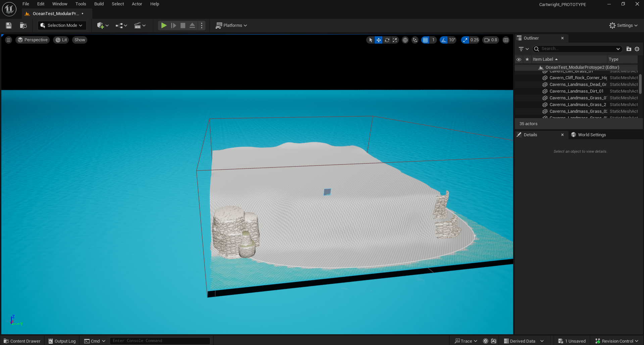Toggle surface snapping options

pos(415,40)
